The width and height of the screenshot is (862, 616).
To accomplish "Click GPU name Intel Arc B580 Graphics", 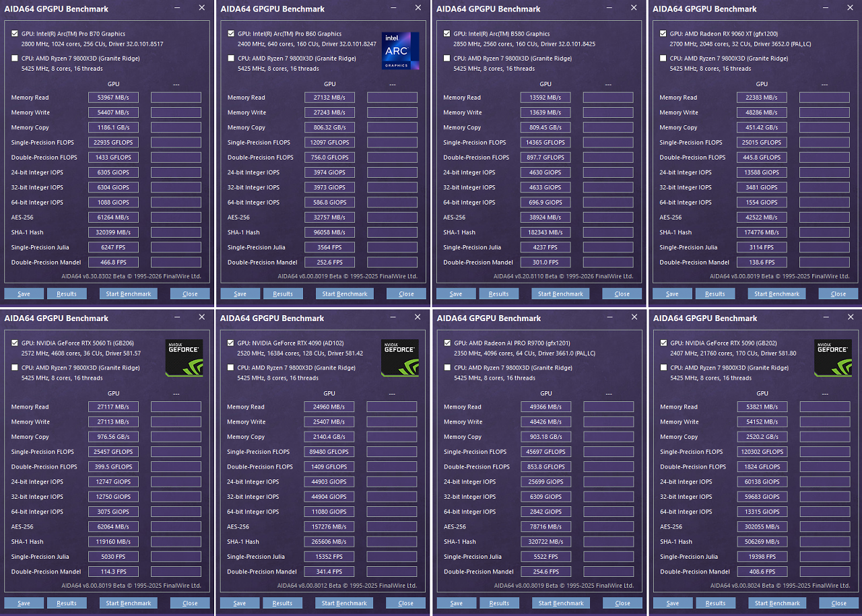I will pos(502,34).
